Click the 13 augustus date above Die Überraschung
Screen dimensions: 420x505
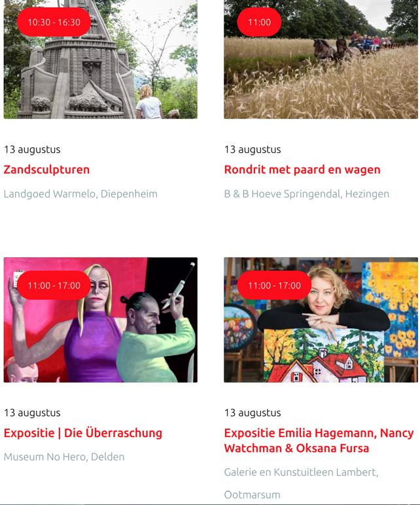32,413
